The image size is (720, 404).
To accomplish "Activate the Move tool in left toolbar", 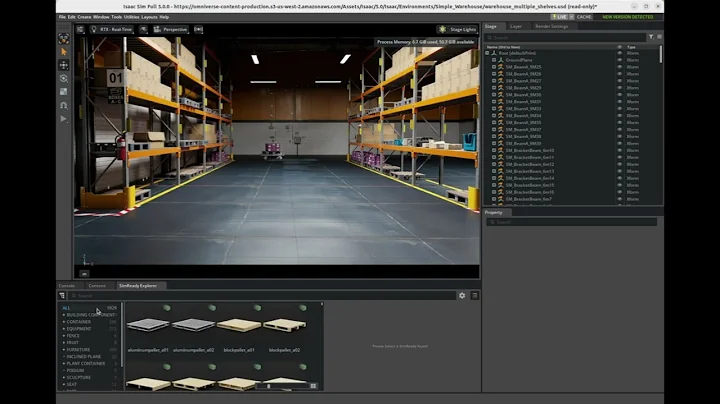I will 64,65.
